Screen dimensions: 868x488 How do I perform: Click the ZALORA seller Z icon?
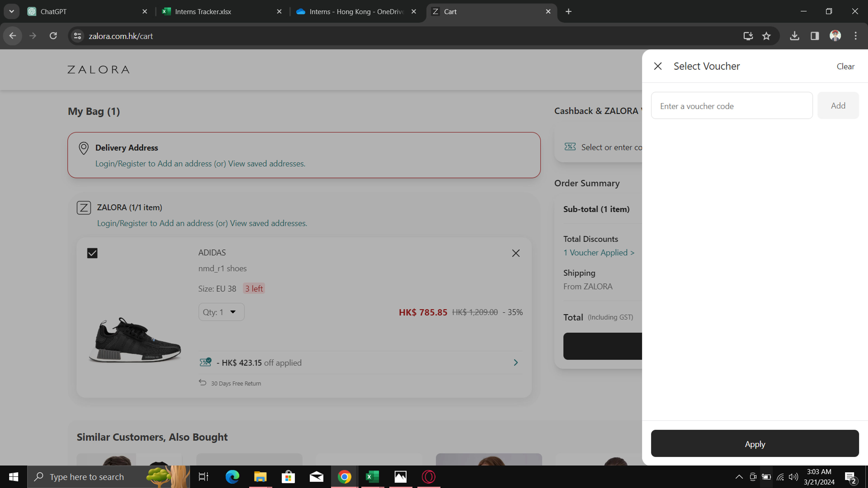pos(84,208)
